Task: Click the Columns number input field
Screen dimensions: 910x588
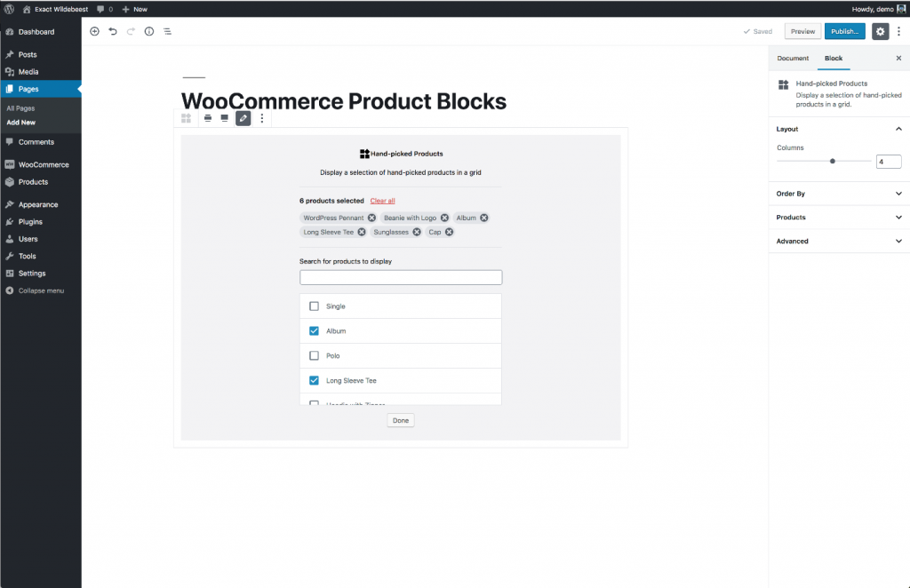Action: point(889,162)
